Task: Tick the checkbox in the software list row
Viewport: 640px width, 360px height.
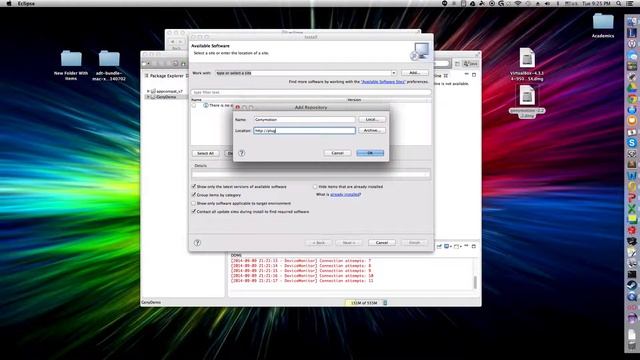Action: (194, 105)
